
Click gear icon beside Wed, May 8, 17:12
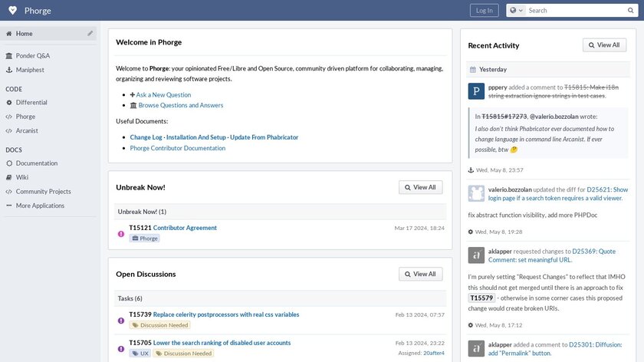471,325
